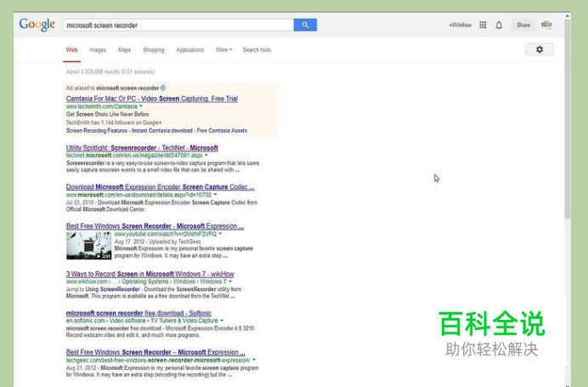Click 'Get Screen Shots Like Never Before' text
The height and width of the screenshot is (387, 588).
(108, 114)
